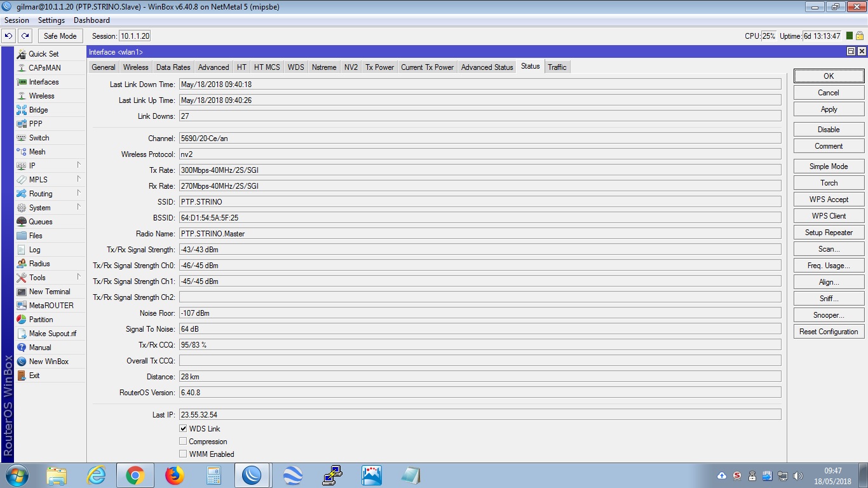868x488 pixels.
Task: Click the Last IP field 23.55.32.54
Action: 480,415
